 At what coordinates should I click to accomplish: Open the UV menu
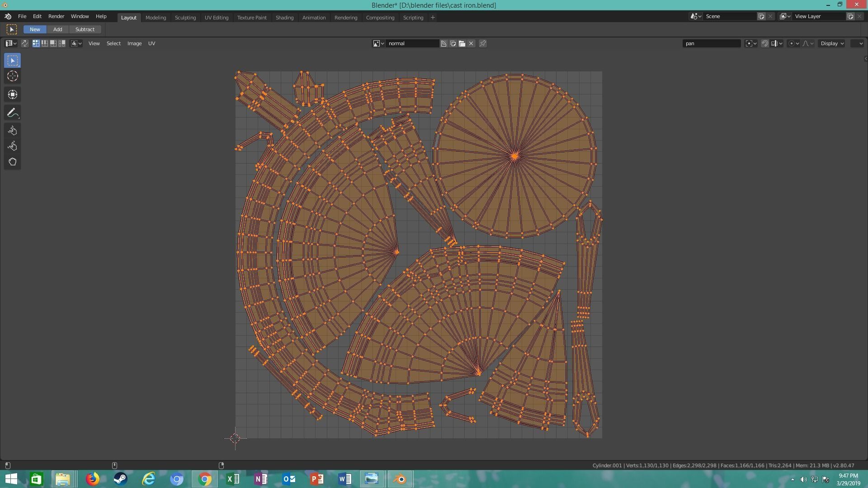click(151, 43)
